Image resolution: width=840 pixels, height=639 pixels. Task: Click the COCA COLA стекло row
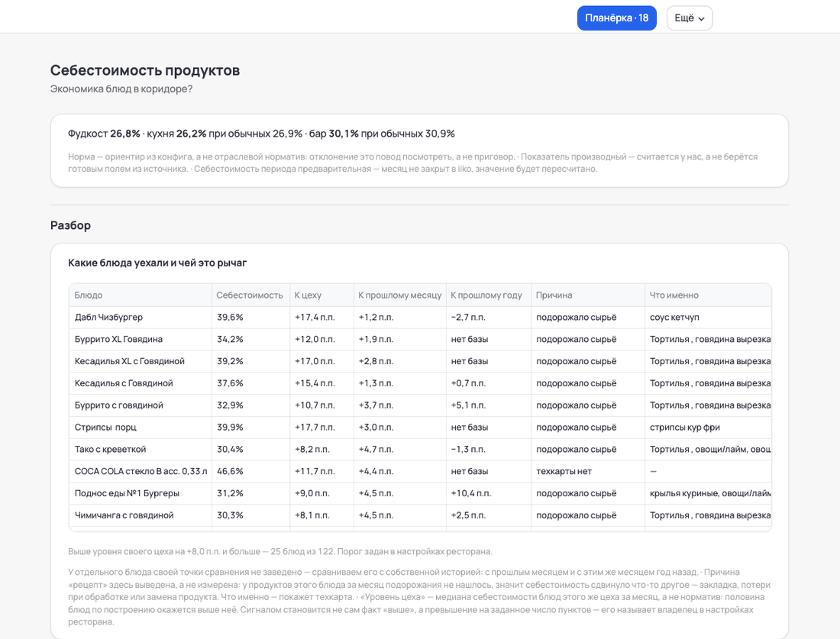pyautogui.click(x=420, y=471)
